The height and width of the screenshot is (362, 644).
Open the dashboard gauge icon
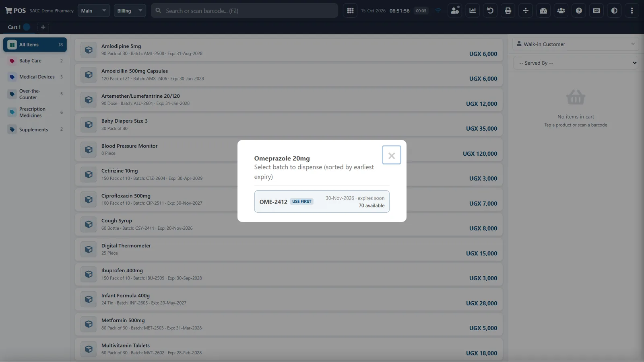(x=543, y=11)
